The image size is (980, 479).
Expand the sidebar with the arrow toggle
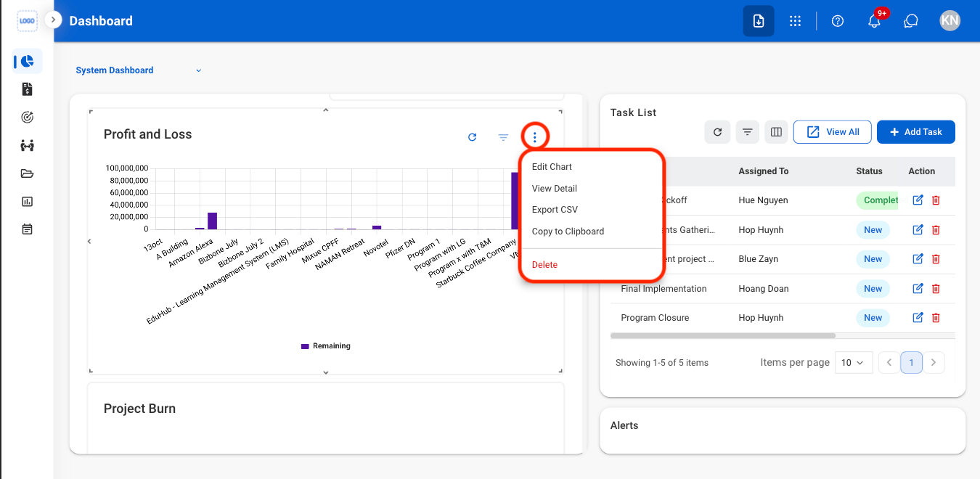tap(53, 20)
